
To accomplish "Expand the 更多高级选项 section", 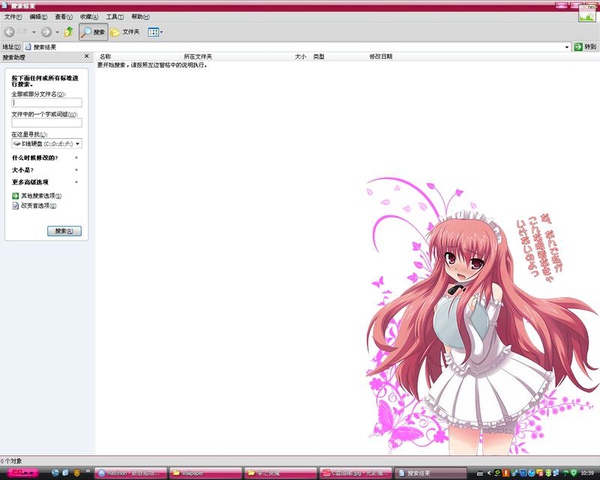I will 45,182.
